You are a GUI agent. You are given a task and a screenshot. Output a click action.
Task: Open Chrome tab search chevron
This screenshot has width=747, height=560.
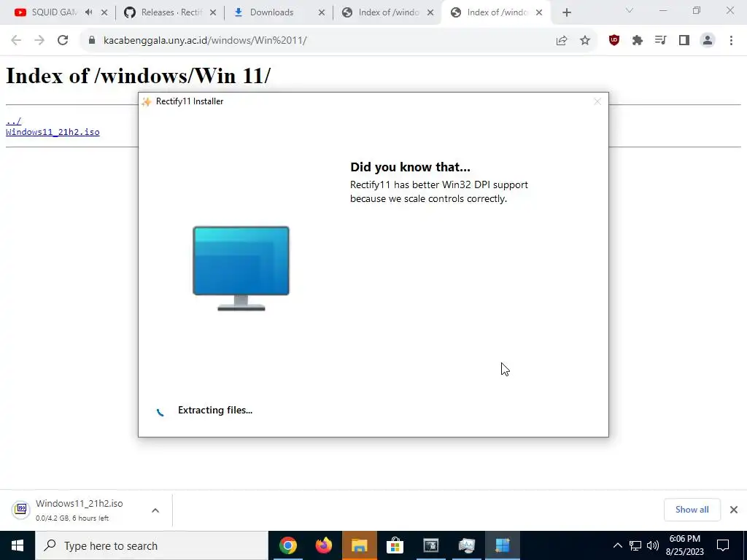pyautogui.click(x=630, y=10)
